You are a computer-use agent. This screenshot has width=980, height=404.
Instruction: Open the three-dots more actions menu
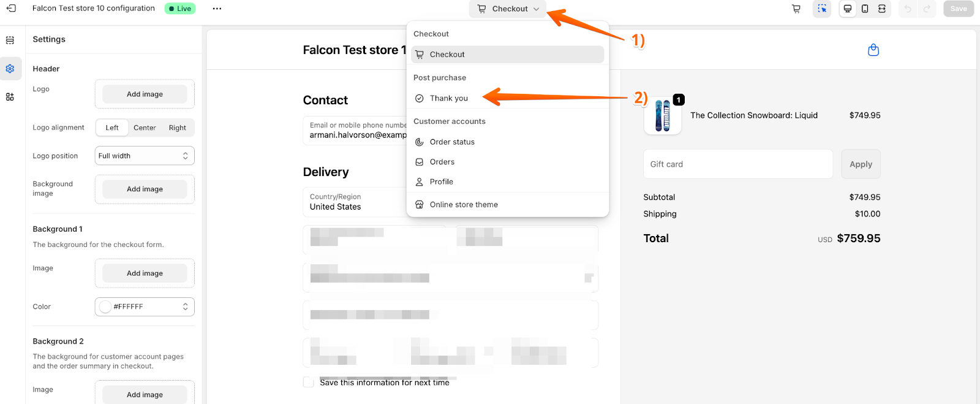coord(217,9)
